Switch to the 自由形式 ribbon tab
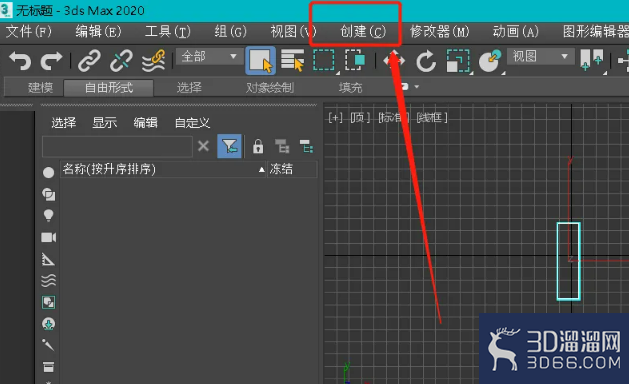The width and height of the screenshot is (629, 384). tap(109, 87)
